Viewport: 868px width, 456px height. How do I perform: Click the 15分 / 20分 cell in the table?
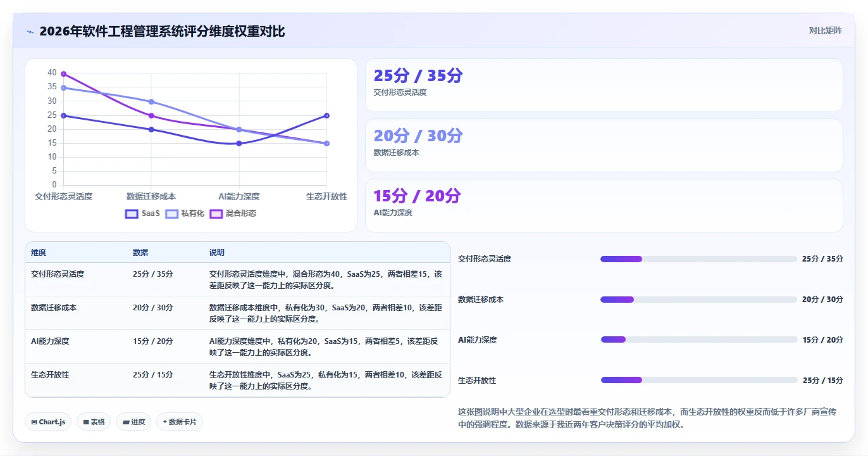(152, 341)
